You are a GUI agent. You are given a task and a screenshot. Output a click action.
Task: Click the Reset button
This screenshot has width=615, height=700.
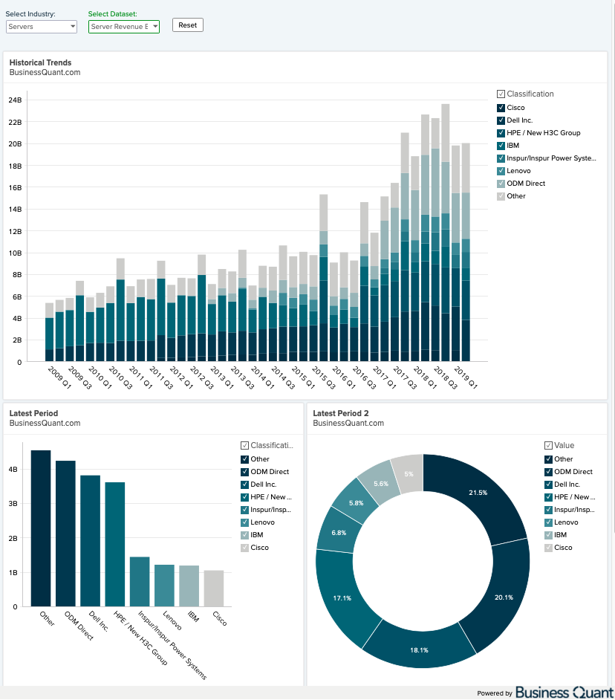pos(187,25)
